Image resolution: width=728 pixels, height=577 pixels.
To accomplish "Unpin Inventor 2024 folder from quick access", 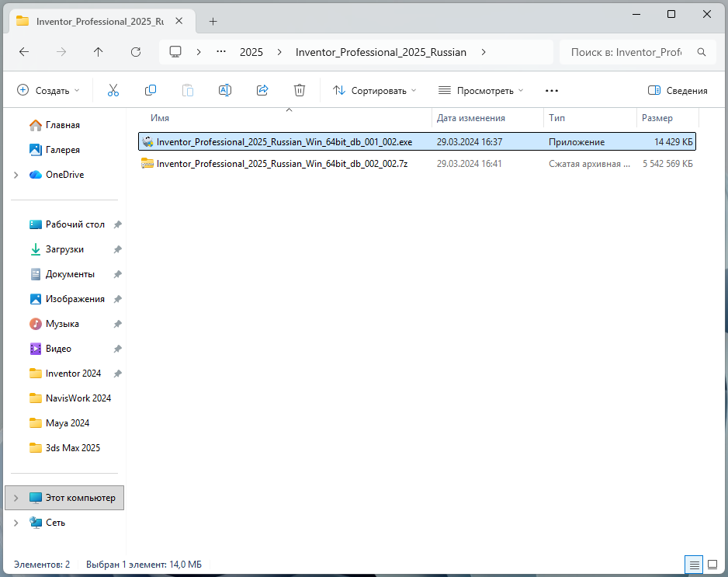I will (117, 374).
